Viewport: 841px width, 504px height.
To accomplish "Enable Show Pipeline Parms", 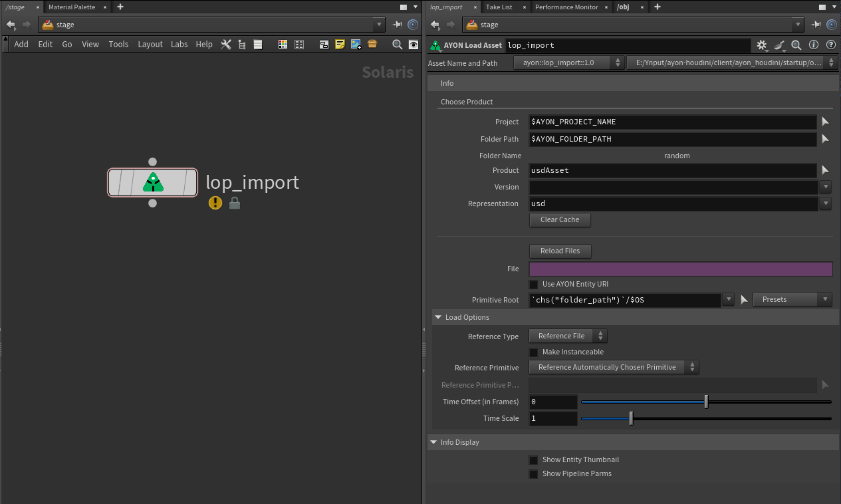I will pyautogui.click(x=533, y=474).
